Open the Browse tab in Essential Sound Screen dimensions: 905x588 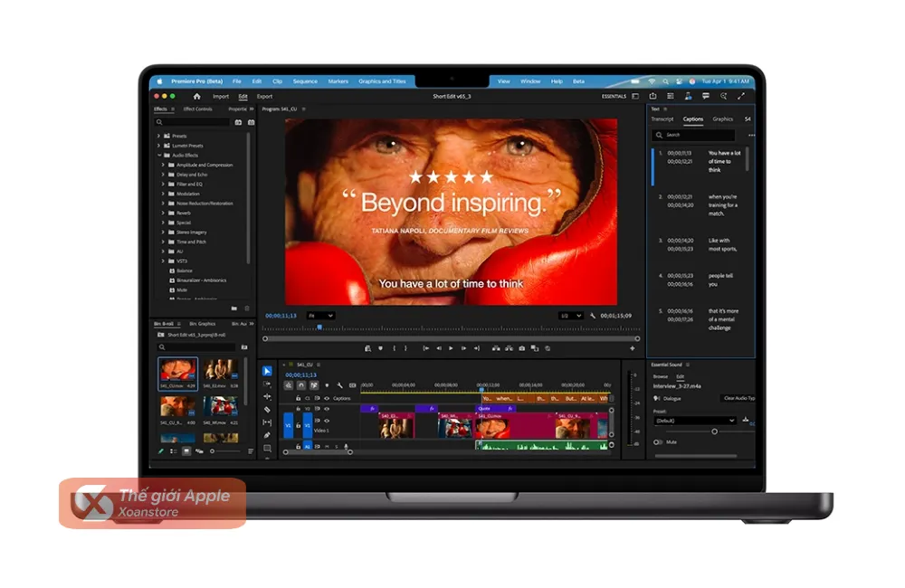pos(661,376)
